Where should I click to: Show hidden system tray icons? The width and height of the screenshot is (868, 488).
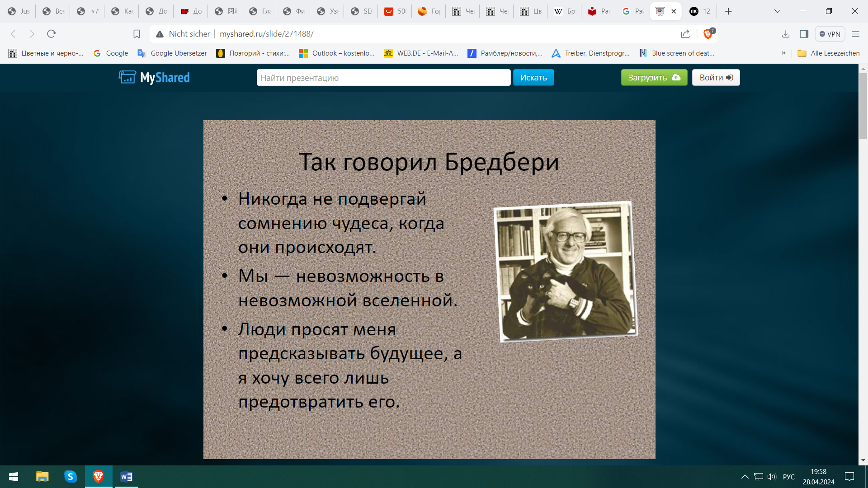pos(745,477)
